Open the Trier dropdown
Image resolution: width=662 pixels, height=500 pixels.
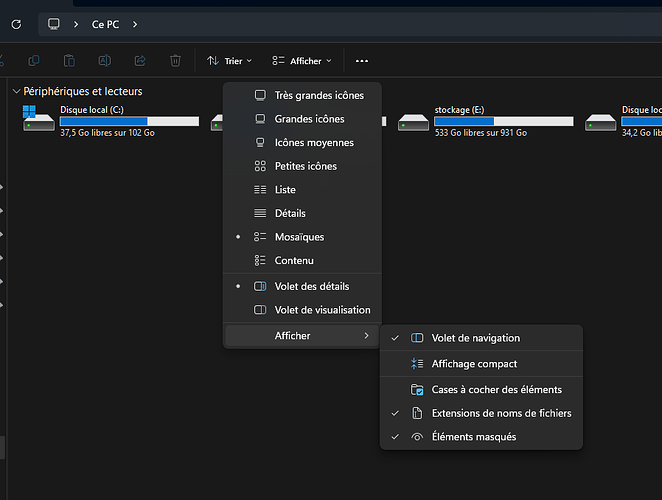click(x=229, y=61)
